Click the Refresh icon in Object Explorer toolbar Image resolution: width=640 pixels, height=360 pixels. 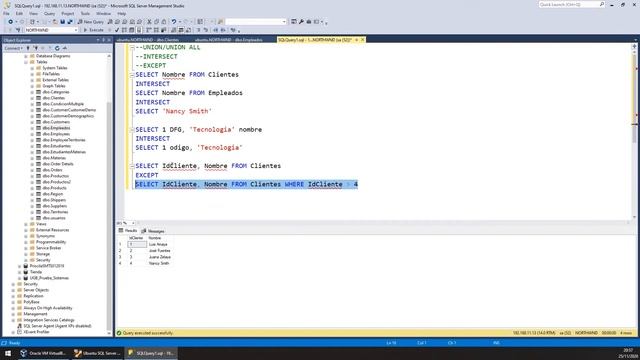click(57, 48)
